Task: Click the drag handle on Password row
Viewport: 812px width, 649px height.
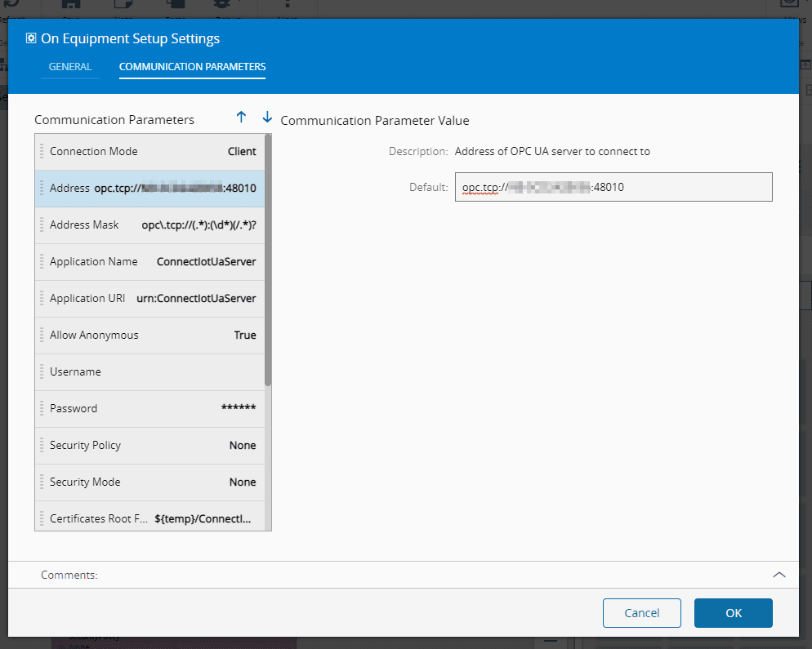Action: click(41, 408)
